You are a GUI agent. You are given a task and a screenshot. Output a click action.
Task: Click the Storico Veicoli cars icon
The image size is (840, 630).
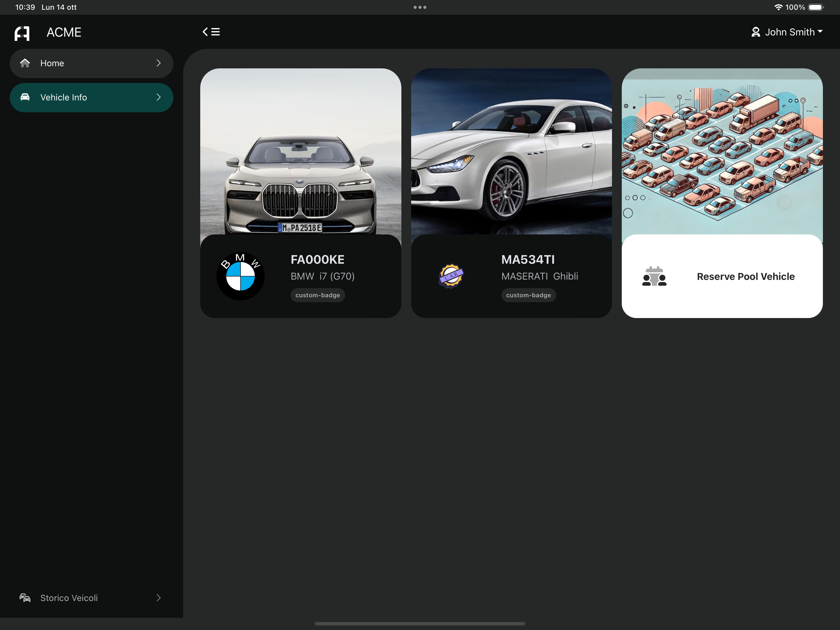pyautogui.click(x=25, y=598)
